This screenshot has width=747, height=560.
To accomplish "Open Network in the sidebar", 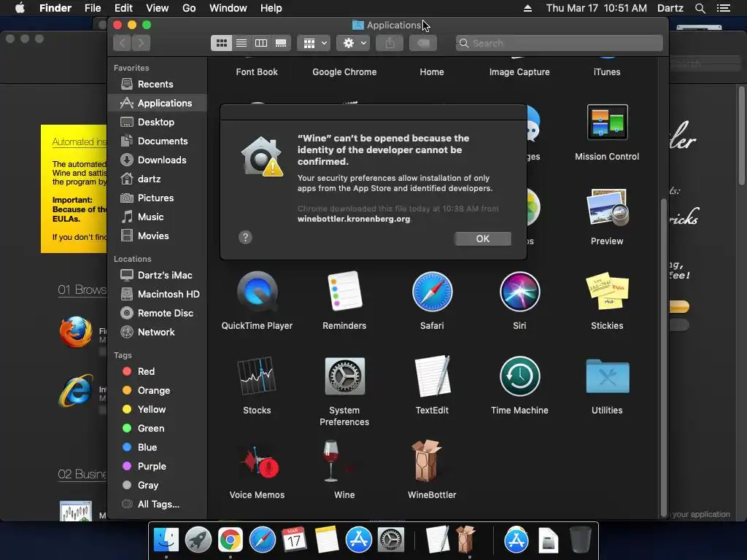I will pos(158,332).
